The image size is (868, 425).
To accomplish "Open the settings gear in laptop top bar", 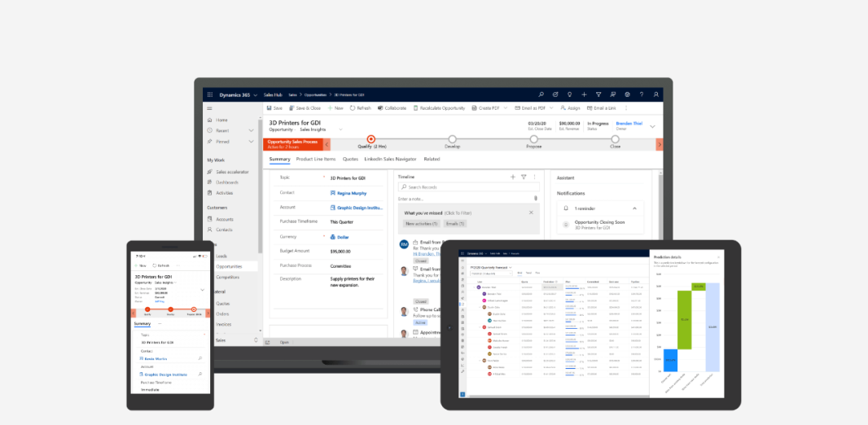I will click(x=627, y=94).
